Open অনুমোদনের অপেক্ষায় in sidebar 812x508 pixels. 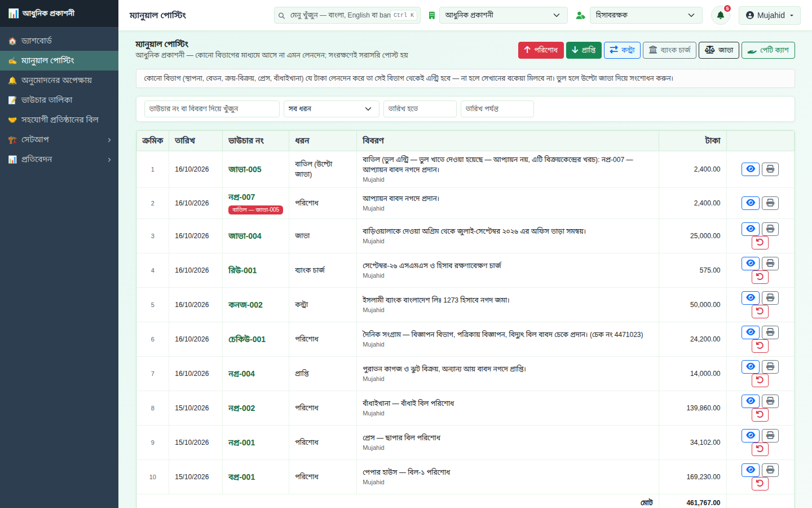(59, 80)
